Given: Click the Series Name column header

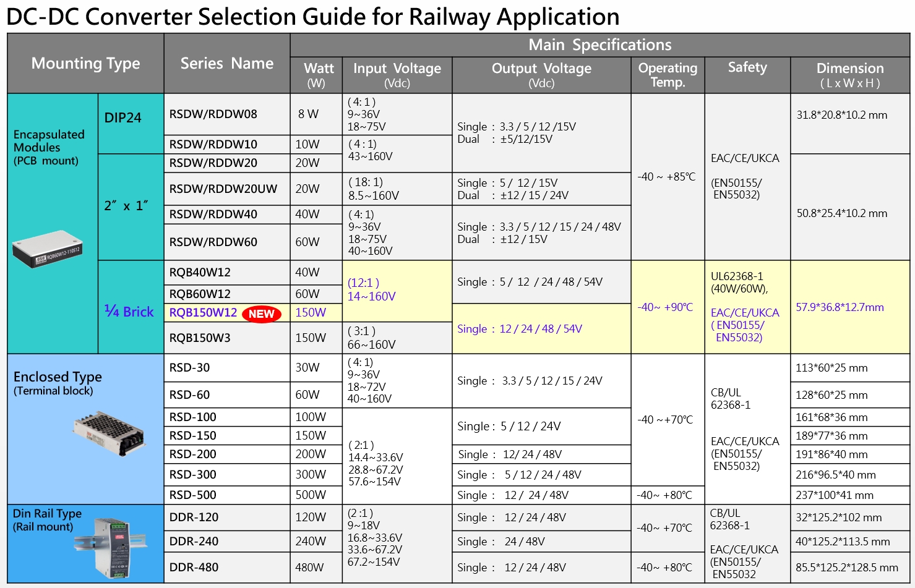Looking at the screenshot, I should tap(226, 64).
